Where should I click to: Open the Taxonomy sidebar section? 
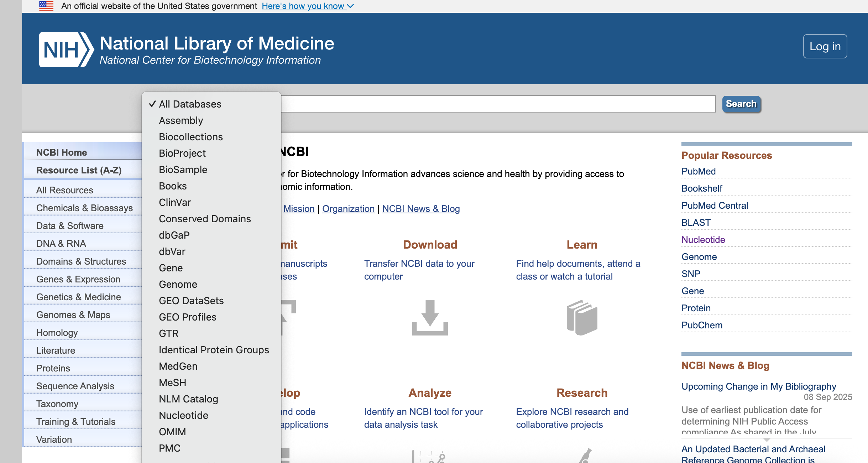[57, 404]
